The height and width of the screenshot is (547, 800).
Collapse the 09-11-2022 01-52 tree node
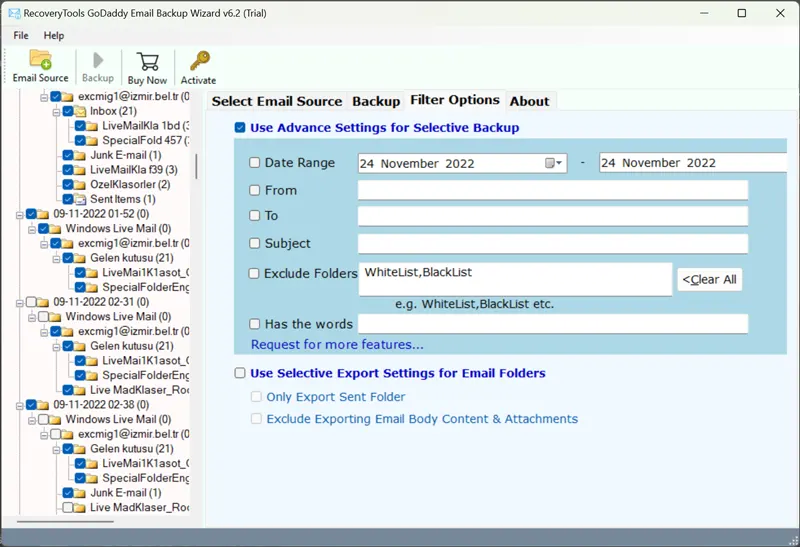20,214
